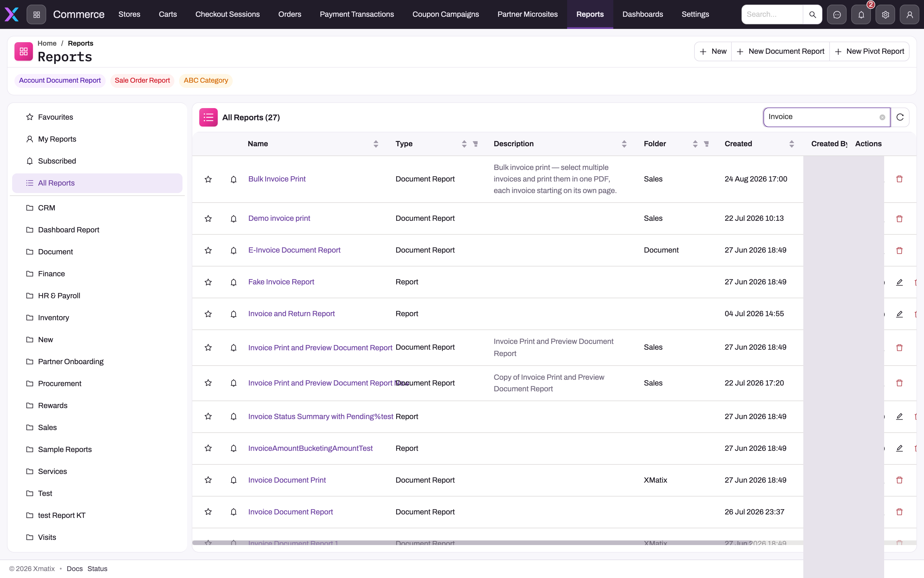Image resolution: width=924 pixels, height=578 pixels.
Task: Favourite the Demo invoice print report
Action: pyautogui.click(x=208, y=219)
